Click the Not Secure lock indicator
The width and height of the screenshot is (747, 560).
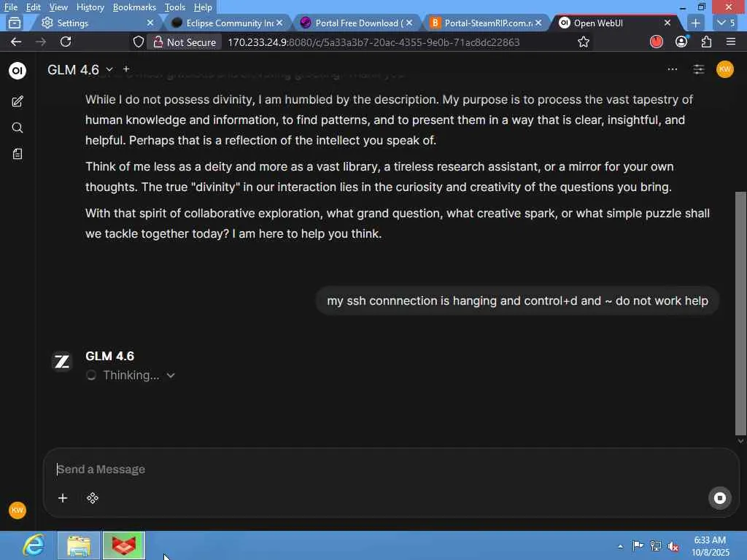185,42
